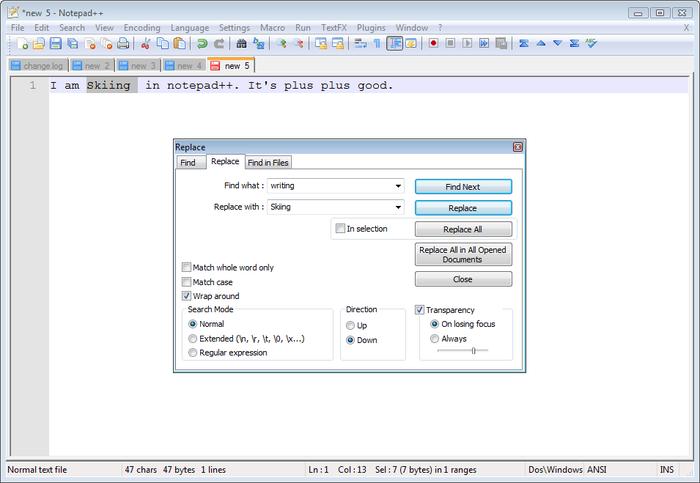Click the Synchronize Horizontal Scrolling icon
The width and height of the screenshot is (700, 483).
pyautogui.click(x=338, y=43)
